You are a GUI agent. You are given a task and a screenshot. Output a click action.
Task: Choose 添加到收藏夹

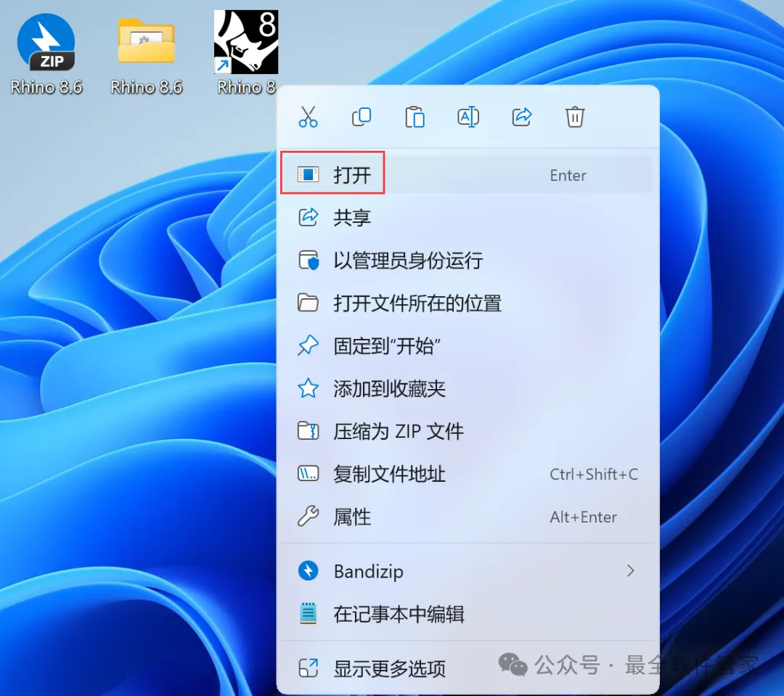(x=467, y=388)
